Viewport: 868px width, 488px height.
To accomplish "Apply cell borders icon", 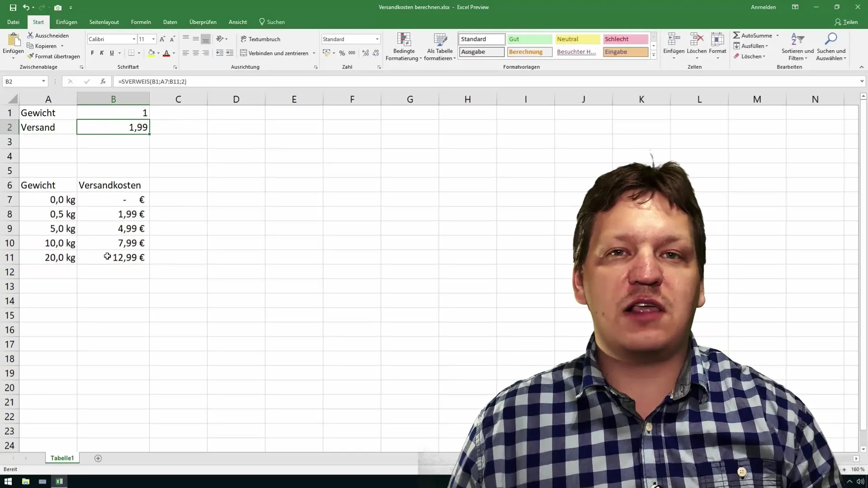I will click(131, 53).
